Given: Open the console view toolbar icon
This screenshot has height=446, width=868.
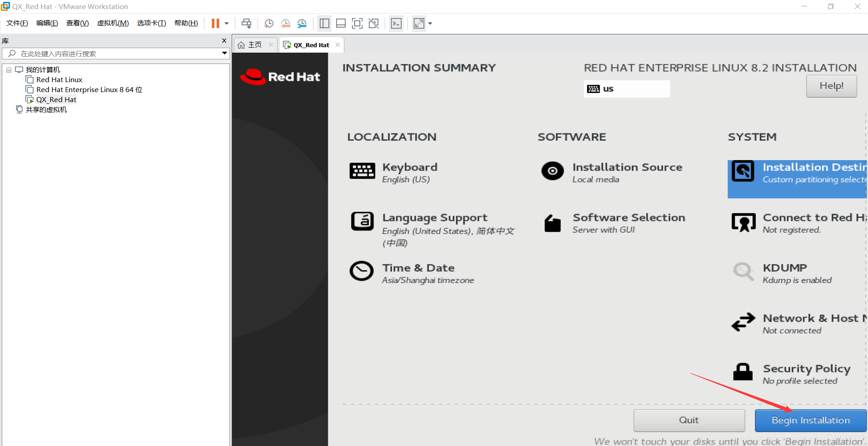Looking at the screenshot, I should point(397,24).
